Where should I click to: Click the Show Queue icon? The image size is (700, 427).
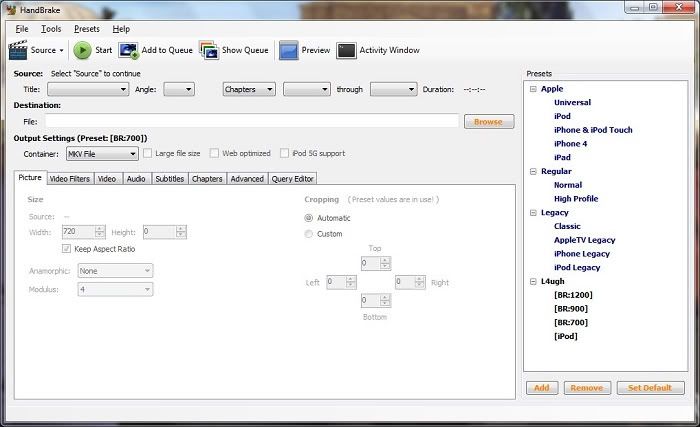click(209, 50)
